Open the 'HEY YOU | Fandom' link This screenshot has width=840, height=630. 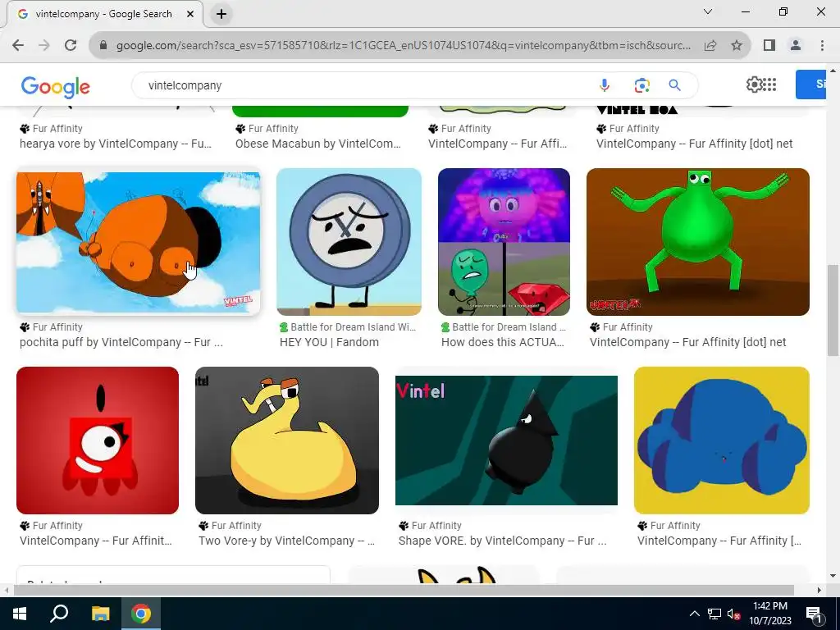pyautogui.click(x=329, y=342)
